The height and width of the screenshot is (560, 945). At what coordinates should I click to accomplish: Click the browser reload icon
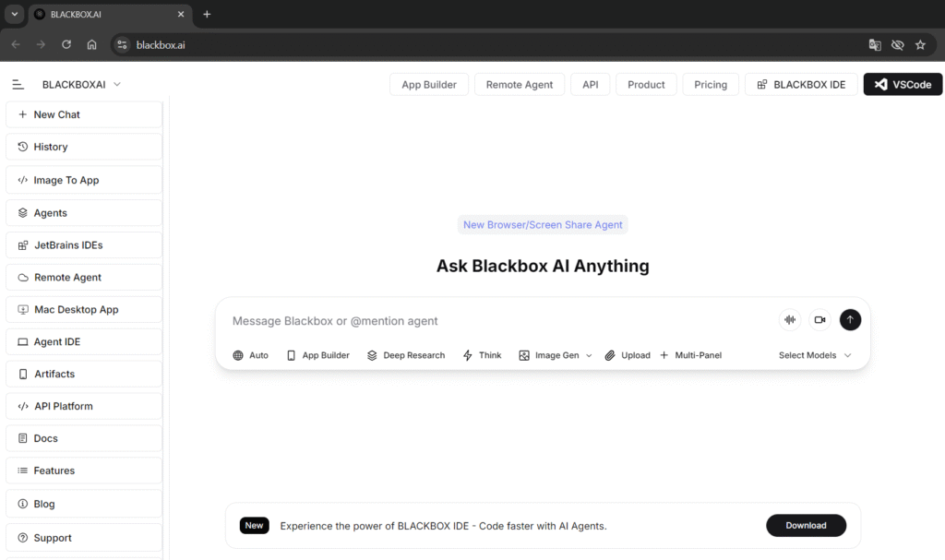[66, 44]
